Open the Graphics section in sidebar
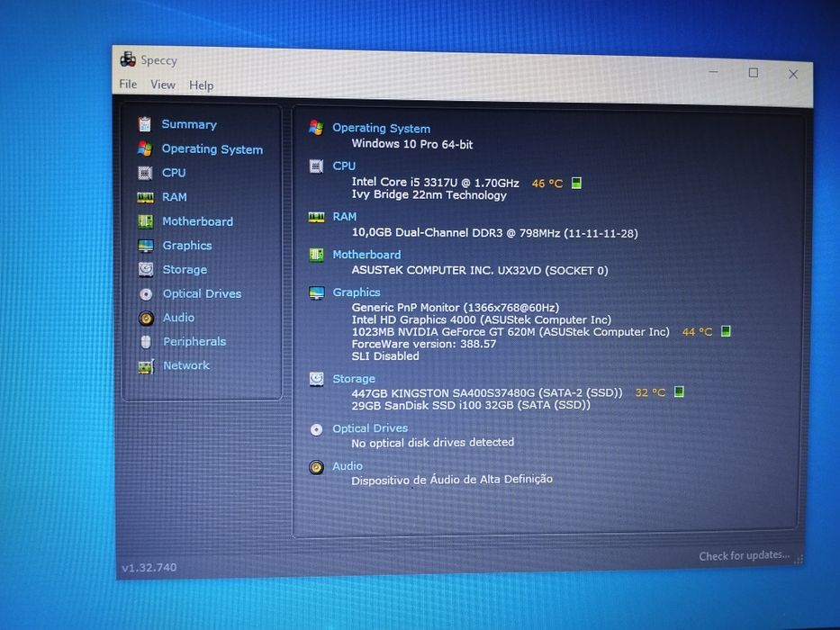Screen dimensions: 840x630 tap(187, 246)
